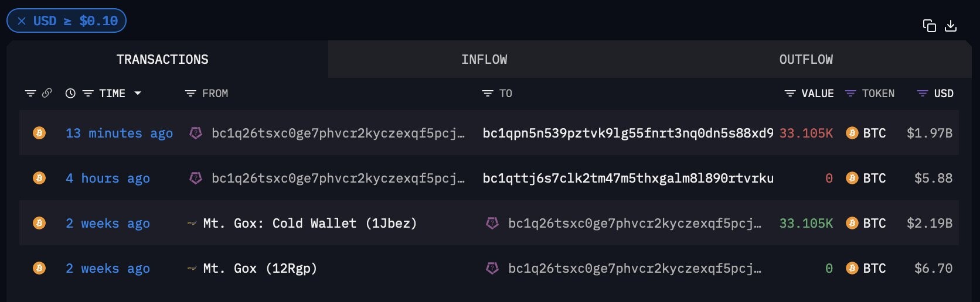The height and width of the screenshot is (302, 980).
Task: Click the download icon at top right
Action: click(x=951, y=26)
